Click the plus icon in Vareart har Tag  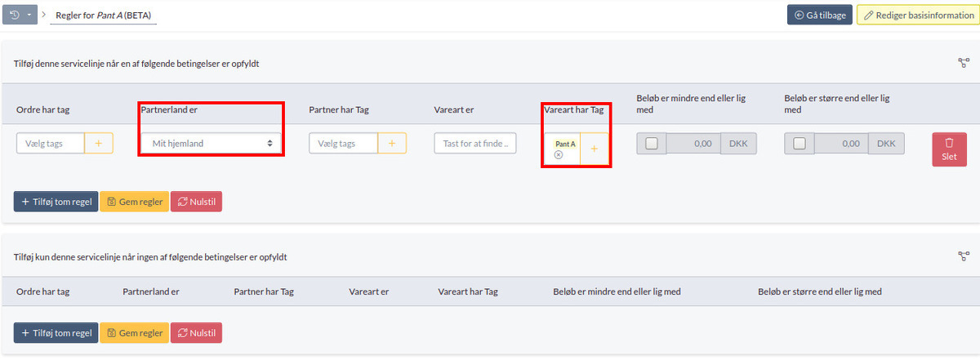pos(594,149)
